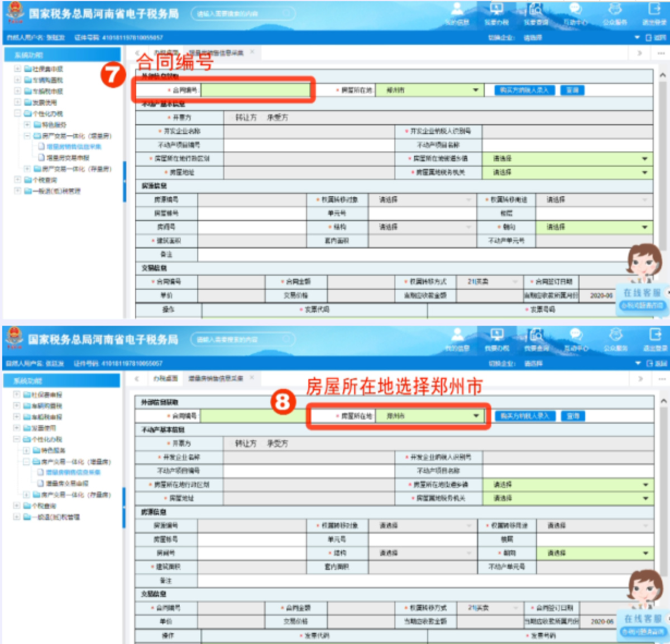Open 在线客服 assistant avatar in top screenshot

644,263
